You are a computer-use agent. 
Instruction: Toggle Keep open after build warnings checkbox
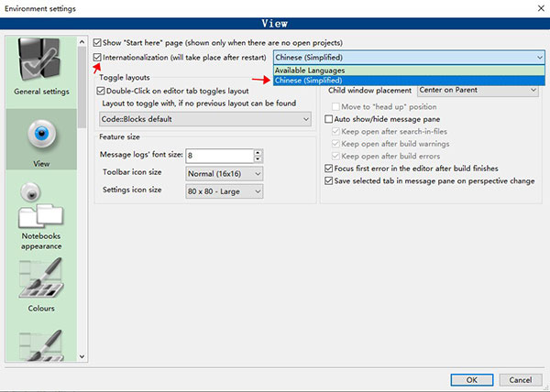(335, 144)
